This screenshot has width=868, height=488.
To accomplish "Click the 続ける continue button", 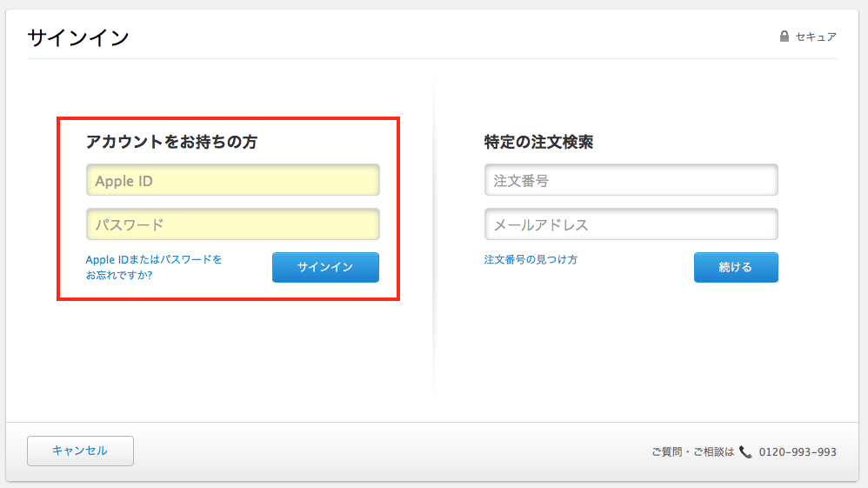I will 736,268.
